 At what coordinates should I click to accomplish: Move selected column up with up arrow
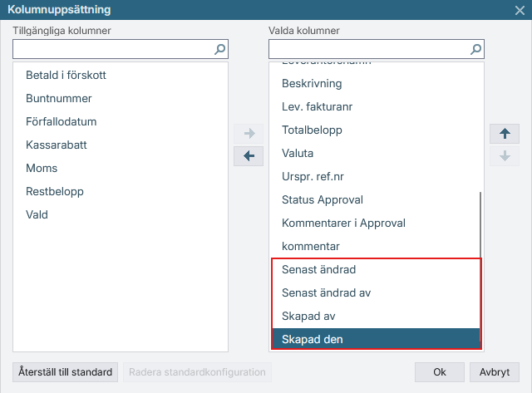(x=505, y=134)
